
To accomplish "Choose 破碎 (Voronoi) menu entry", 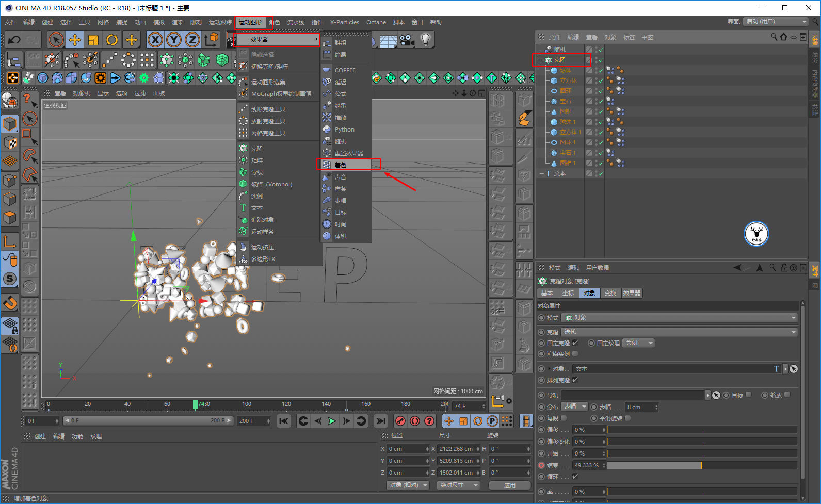I will tap(271, 184).
